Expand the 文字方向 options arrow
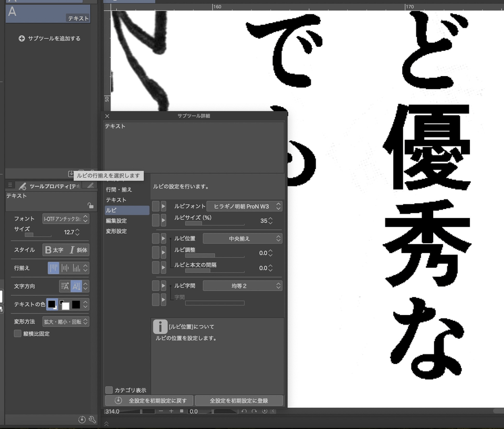Screen dimensions: 504x429 click(x=86, y=286)
